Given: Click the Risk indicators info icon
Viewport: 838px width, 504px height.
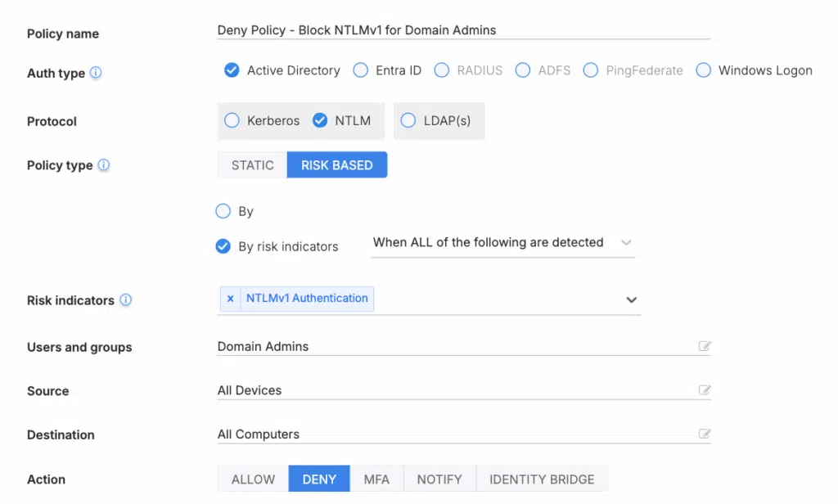Looking at the screenshot, I should click(x=126, y=300).
